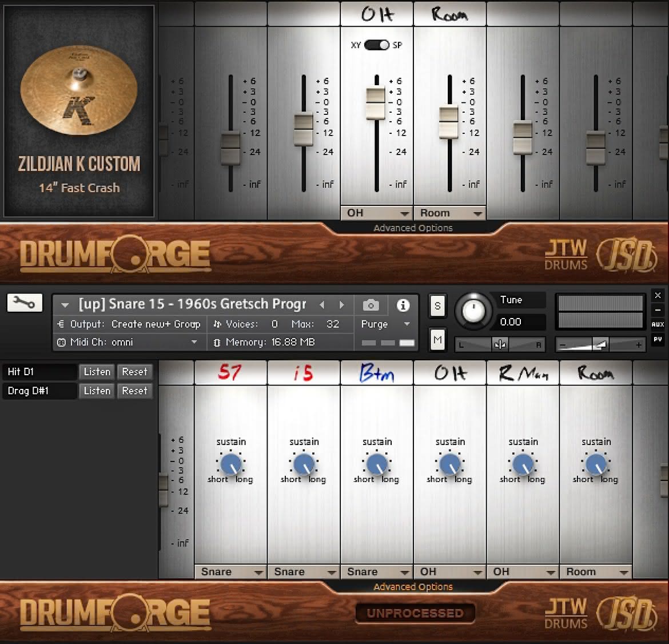669x644 pixels.
Task: Load next instrument with the right arrow
Action: point(342,305)
